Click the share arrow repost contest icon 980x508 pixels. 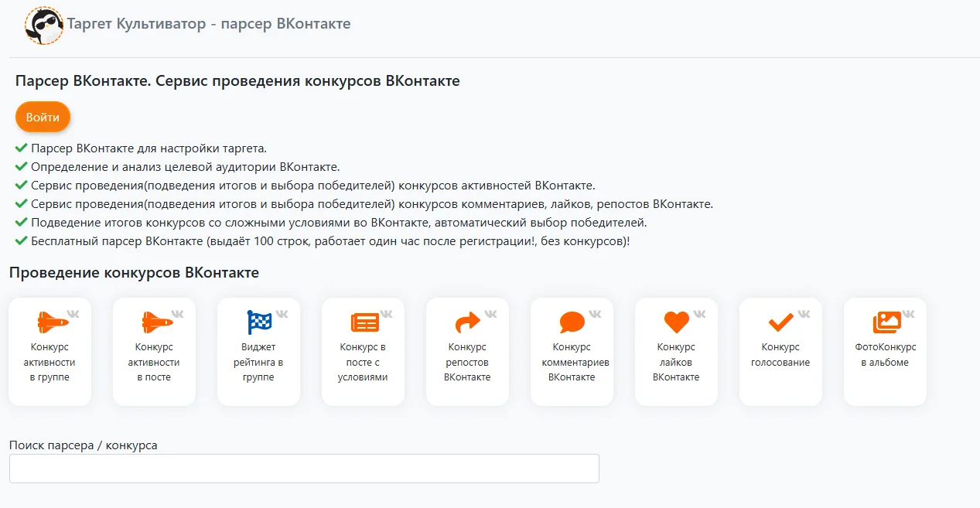tap(468, 321)
